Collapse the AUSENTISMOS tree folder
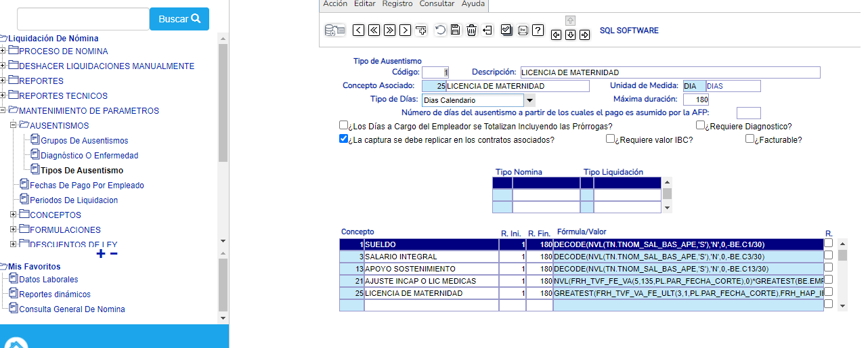 (x=14, y=125)
